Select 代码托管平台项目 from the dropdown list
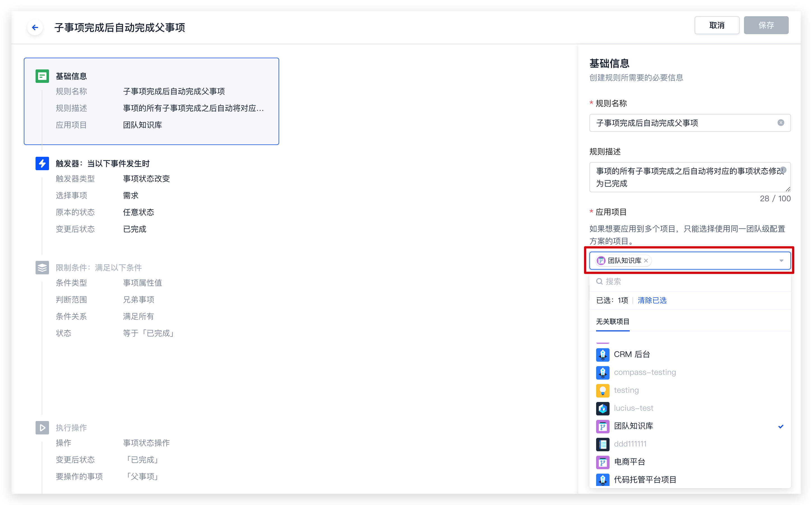812x505 pixels. [645, 480]
